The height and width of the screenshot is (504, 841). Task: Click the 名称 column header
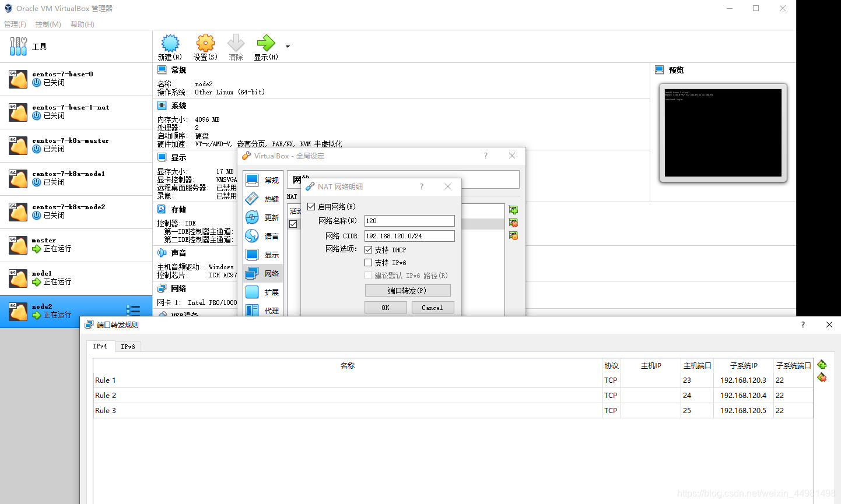click(x=348, y=366)
